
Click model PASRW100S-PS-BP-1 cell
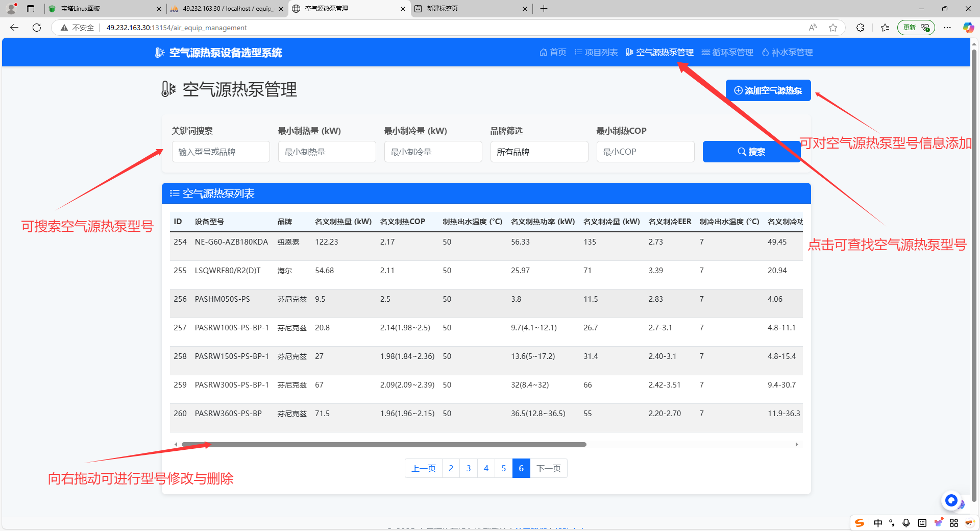[232, 328]
